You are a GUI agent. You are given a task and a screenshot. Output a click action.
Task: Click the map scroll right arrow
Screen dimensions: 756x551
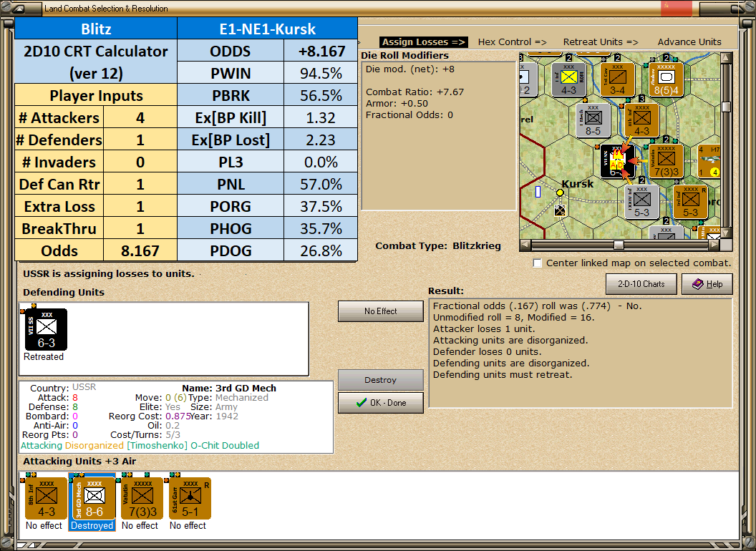714,245
